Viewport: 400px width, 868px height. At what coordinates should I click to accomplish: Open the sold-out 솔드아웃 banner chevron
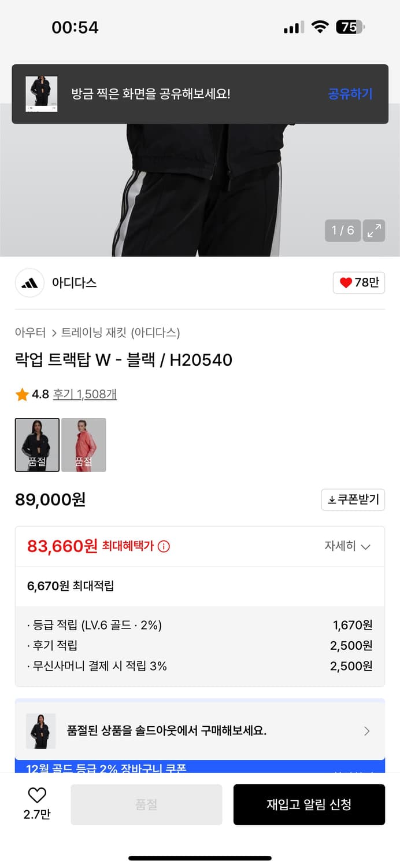pyautogui.click(x=366, y=731)
